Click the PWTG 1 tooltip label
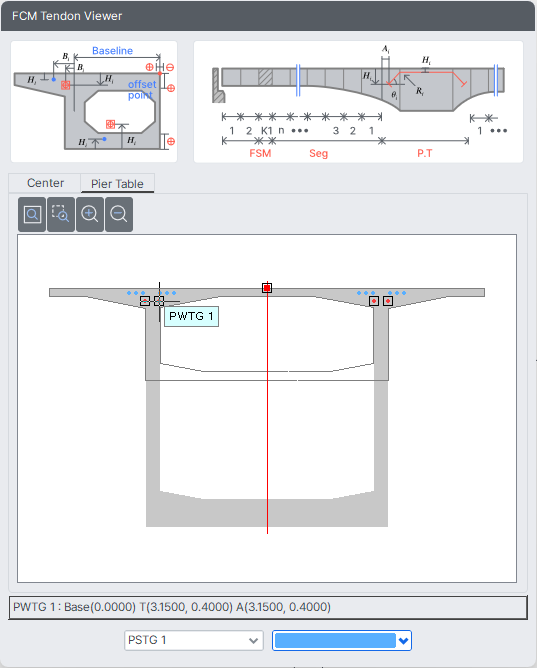Image resolution: width=537 pixels, height=668 pixels. point(192,316)
